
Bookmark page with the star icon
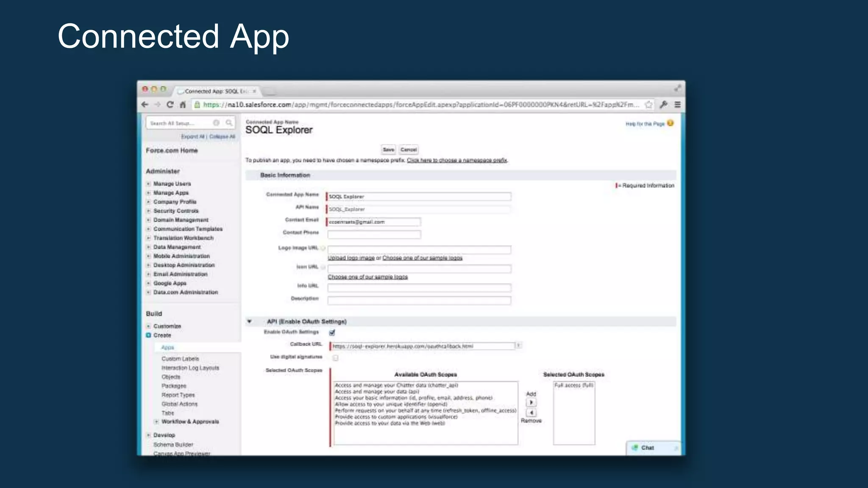[648, 105]
